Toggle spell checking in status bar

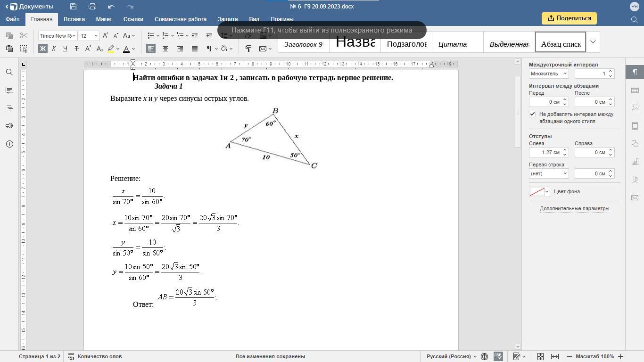(x=498, y=356)
